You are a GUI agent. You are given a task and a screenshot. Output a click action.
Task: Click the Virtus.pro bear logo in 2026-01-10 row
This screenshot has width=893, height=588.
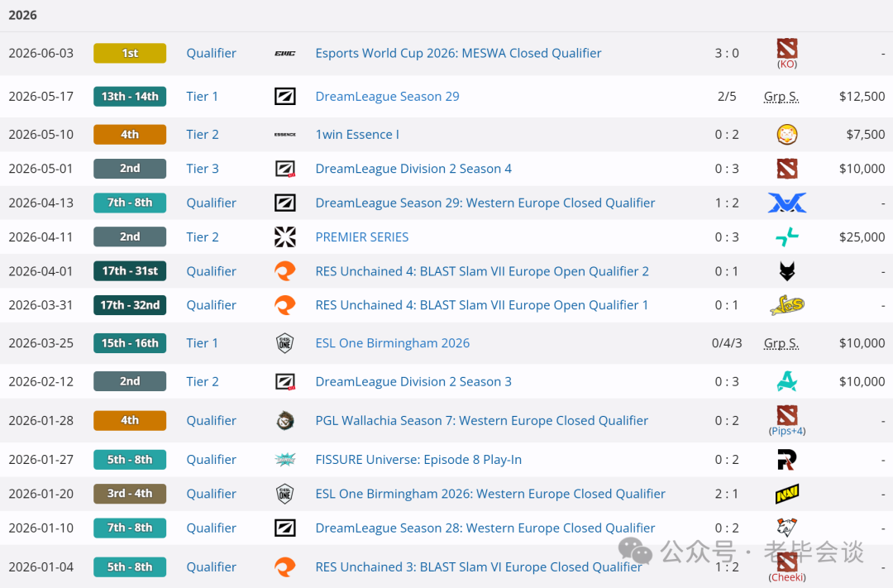pos(787,528)
